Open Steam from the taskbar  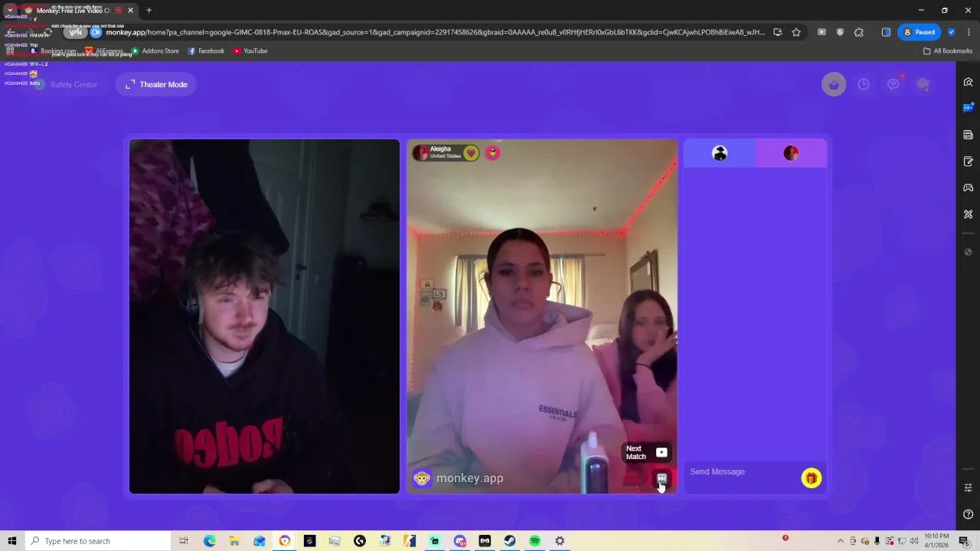tap(510, 541)
